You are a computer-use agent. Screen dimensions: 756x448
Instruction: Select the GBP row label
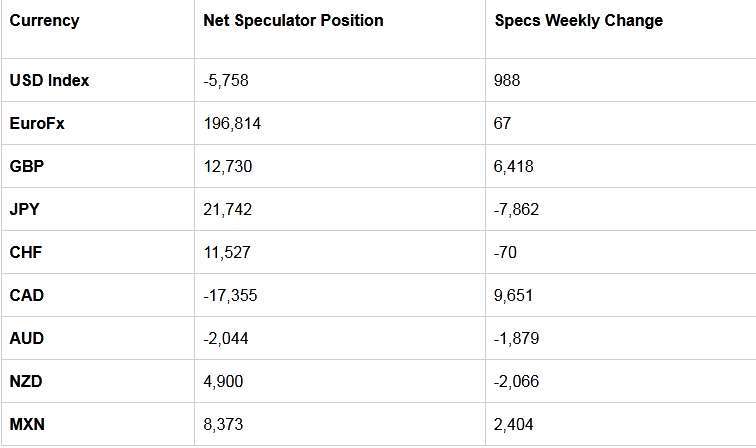tap(27, 166)
